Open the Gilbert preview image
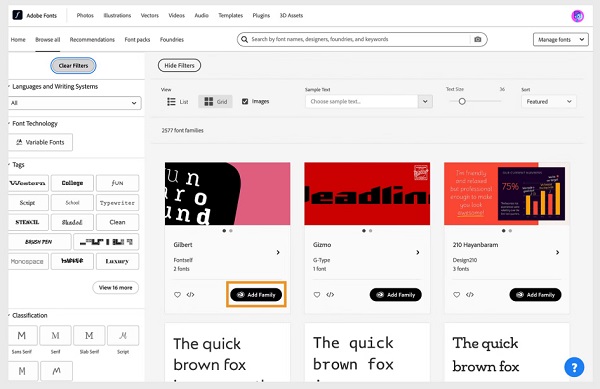This screenshot has height=389, width=600. tap(227, 194)
